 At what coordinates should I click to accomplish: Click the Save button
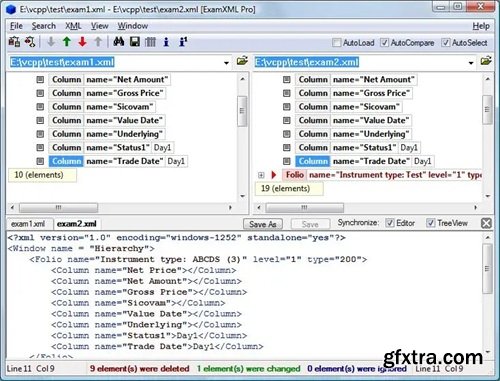point(310,224)
